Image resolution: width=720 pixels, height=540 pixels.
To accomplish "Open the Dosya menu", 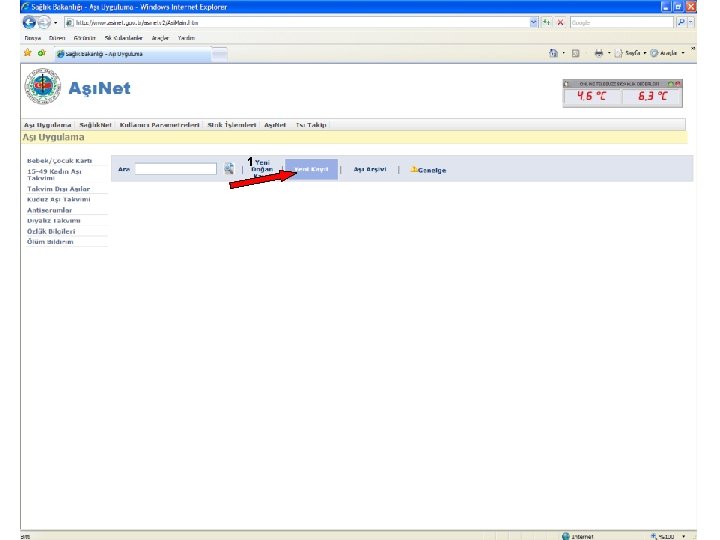I will coord(33,38).
